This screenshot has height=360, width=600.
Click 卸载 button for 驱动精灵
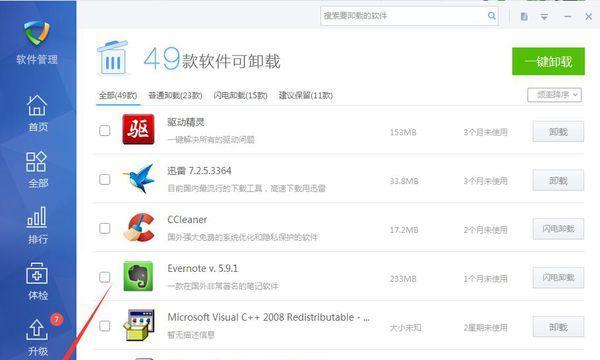coord(558,132)
